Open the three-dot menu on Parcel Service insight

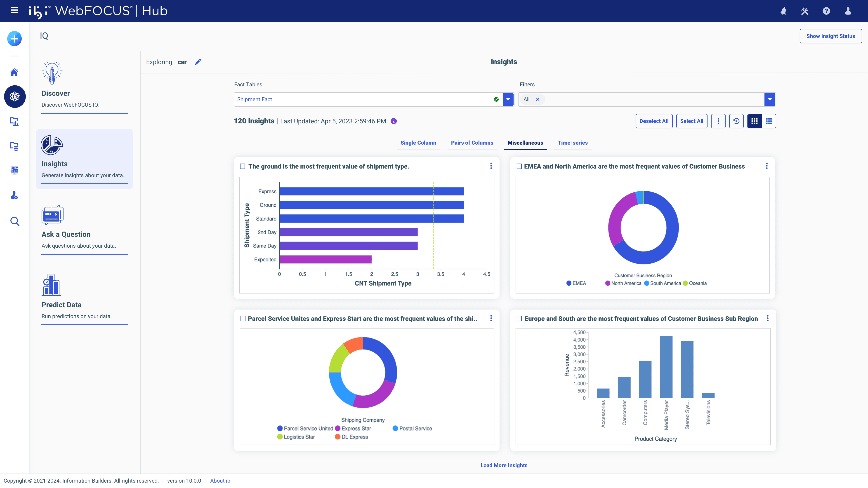(x=491, y=318)
